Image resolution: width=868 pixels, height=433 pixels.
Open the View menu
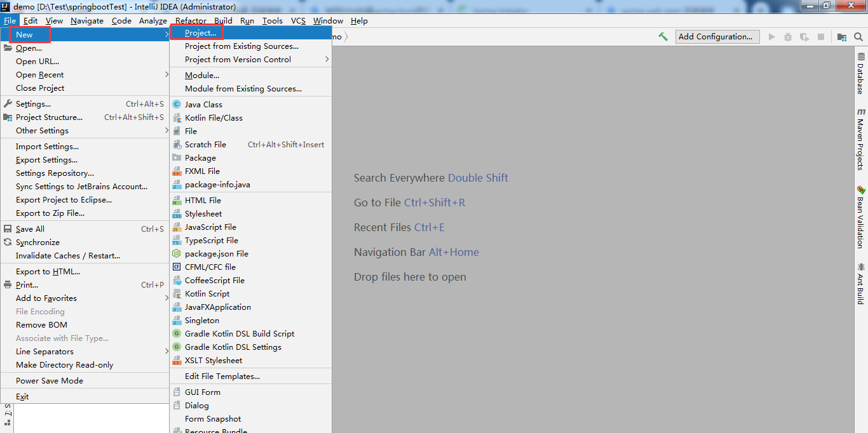click(x=54, y=20)
